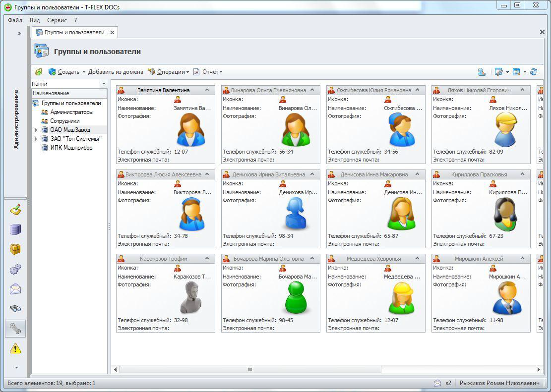
Task: Expand the ОАО МашЗавод tree node
Action: tap(36, 130)
